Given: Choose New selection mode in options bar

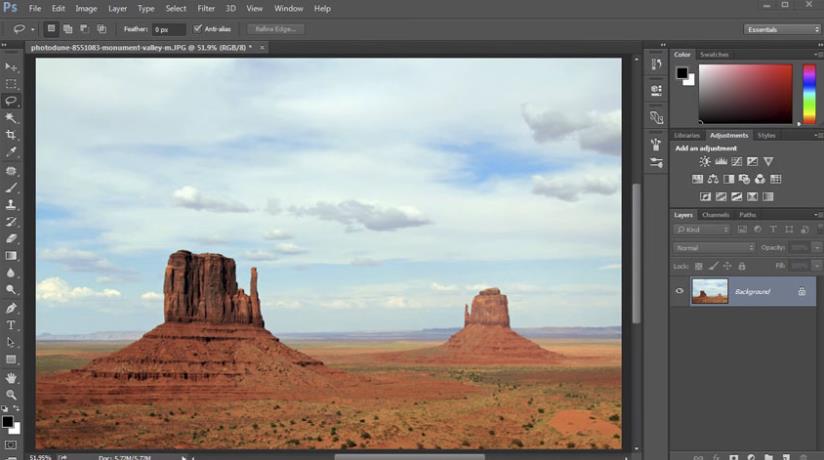Looking at the screenshot, I should tap(51, 29).
